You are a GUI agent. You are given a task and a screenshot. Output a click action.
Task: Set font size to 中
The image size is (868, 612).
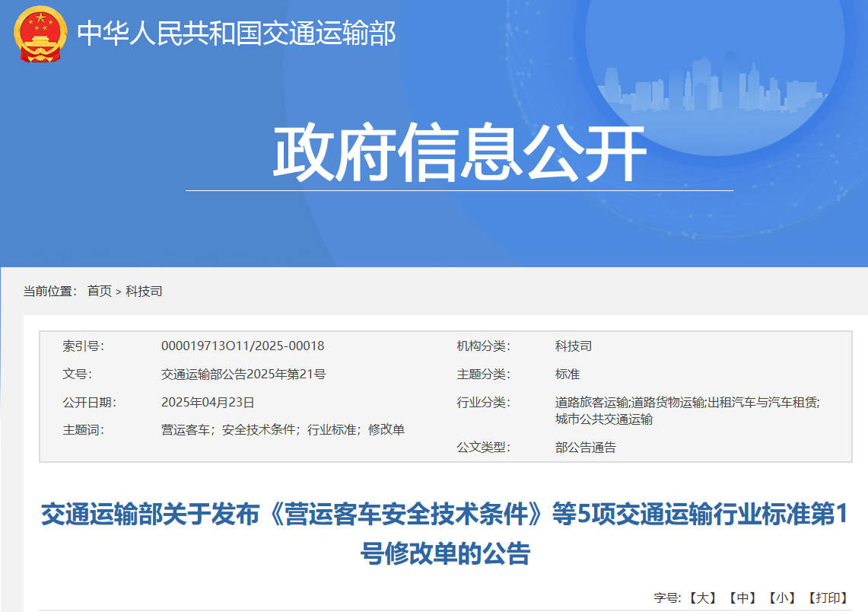tap(742, 598)
